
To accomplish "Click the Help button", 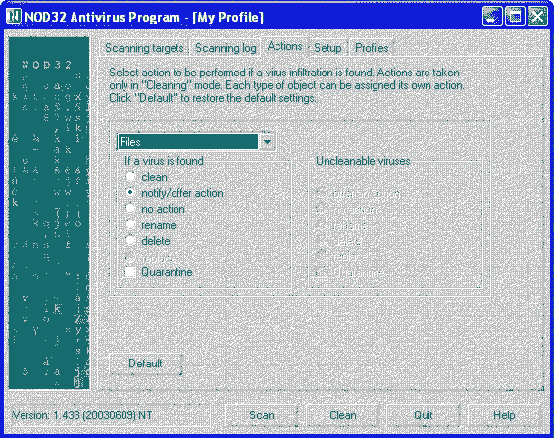I will [504, 415].
